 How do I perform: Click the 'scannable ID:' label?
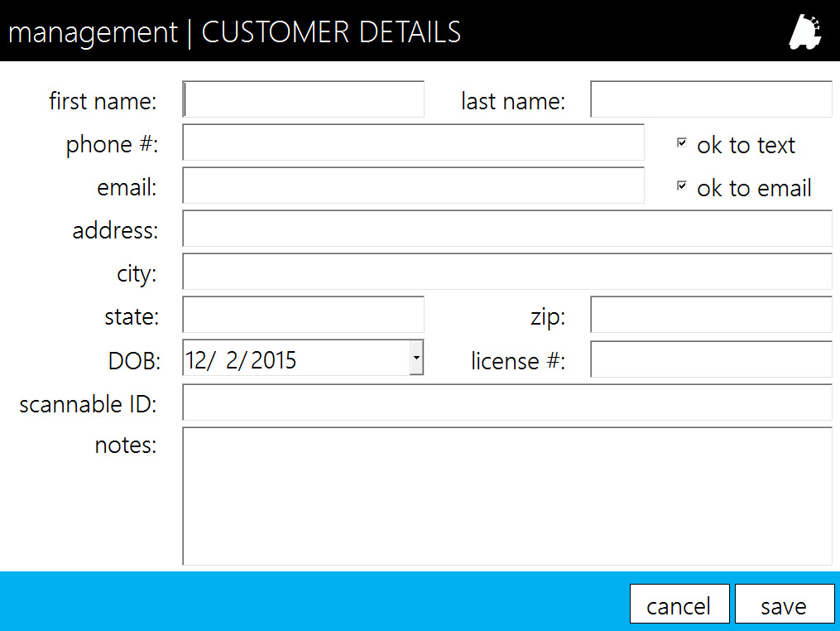click(x=89, y=404)
